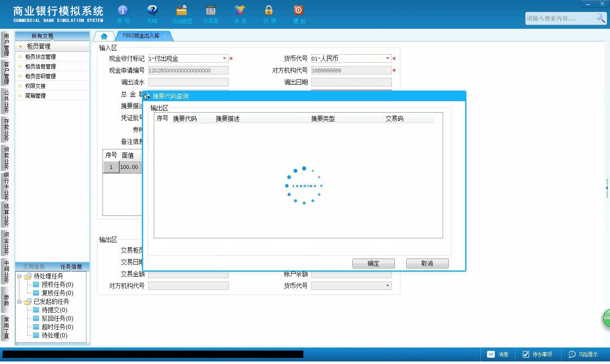The width and height of the screenshot is (610, 364).
Task: Sort by 摘要代码 column header
Action: (192, 119)
